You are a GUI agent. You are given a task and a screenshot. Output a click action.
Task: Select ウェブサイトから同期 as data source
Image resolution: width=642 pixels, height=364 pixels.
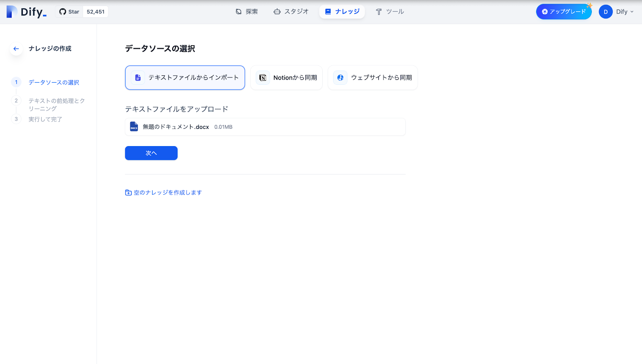point(372,77)
